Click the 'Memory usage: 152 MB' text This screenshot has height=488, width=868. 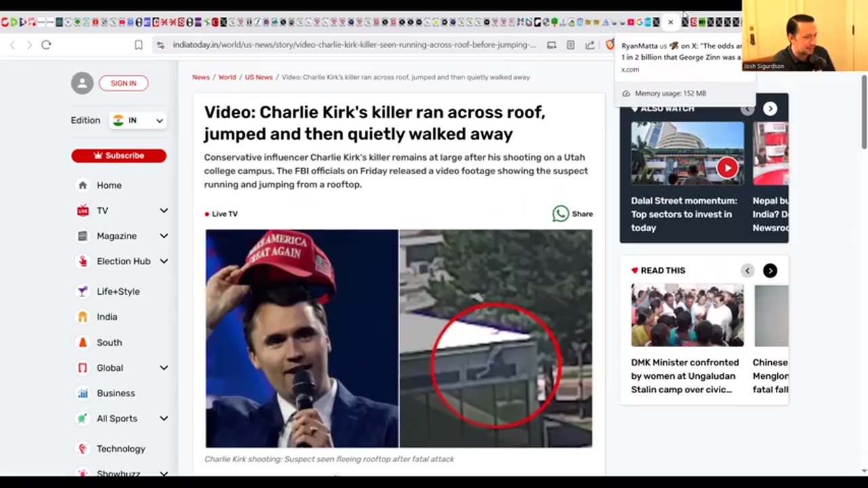(x=670, y=94)
